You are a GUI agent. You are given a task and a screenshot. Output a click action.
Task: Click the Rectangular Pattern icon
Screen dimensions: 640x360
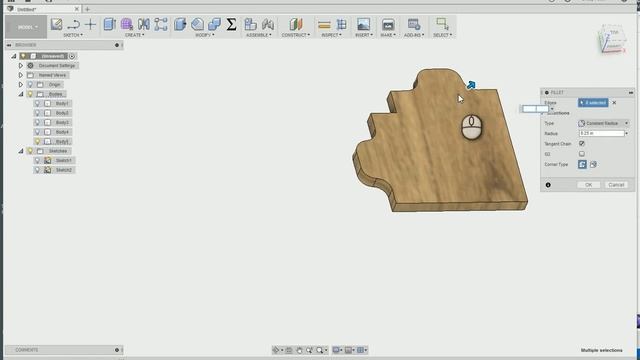tap(161, 24)
